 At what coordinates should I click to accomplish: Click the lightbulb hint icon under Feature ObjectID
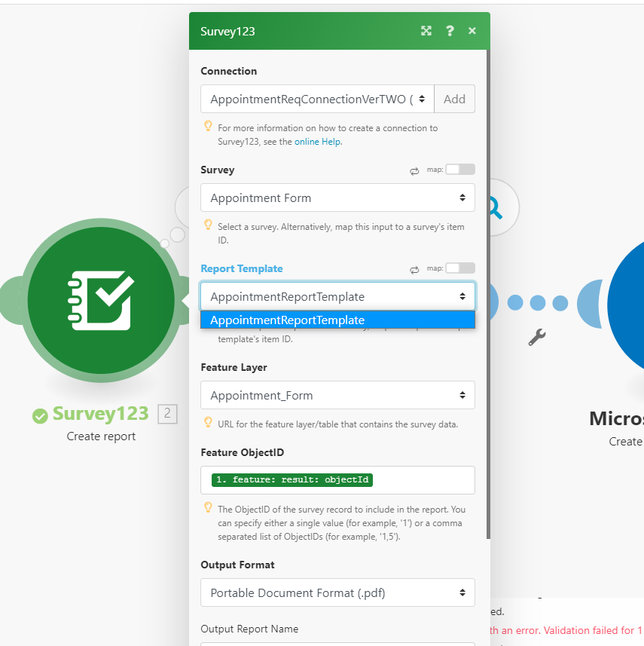209,507
